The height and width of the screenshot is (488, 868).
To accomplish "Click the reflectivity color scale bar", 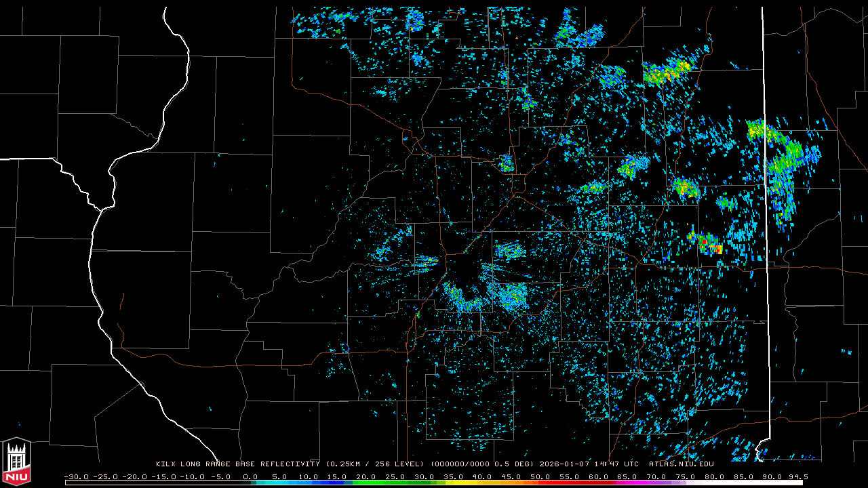I will coord(434,483).
